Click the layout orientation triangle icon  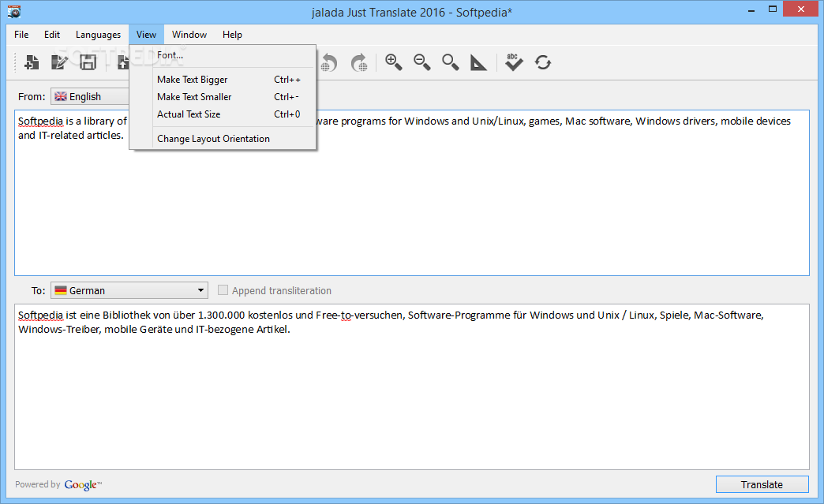point(478,62)
